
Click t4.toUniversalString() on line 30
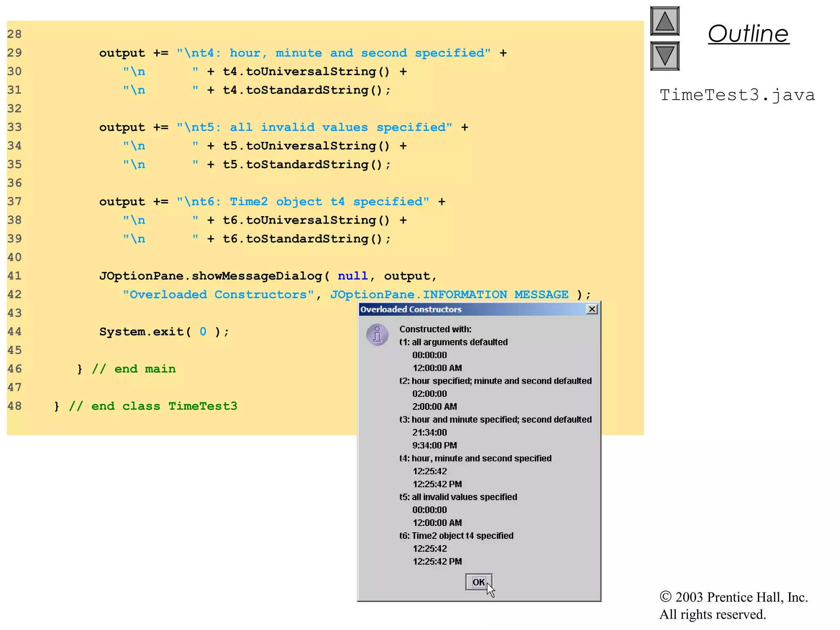tap(306, 71)
